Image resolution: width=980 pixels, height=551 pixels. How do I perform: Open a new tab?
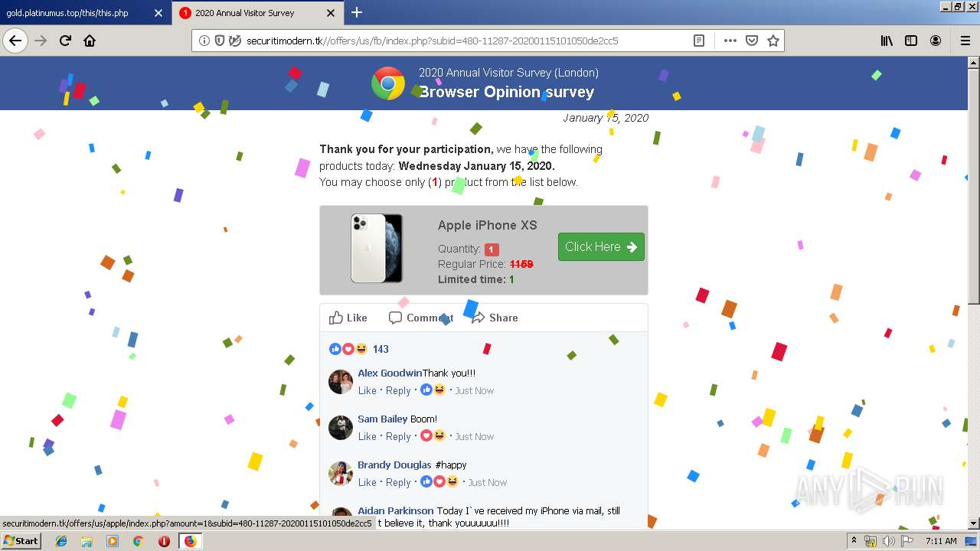[357, 12]
